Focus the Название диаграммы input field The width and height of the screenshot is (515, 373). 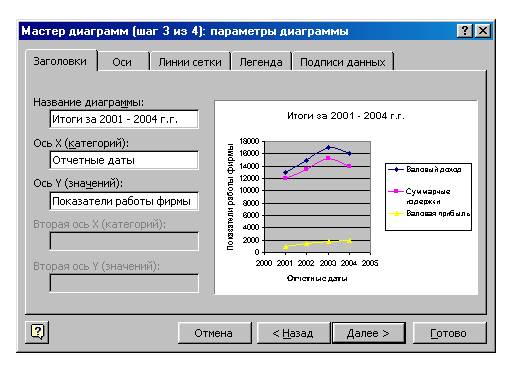coord(124,119)
